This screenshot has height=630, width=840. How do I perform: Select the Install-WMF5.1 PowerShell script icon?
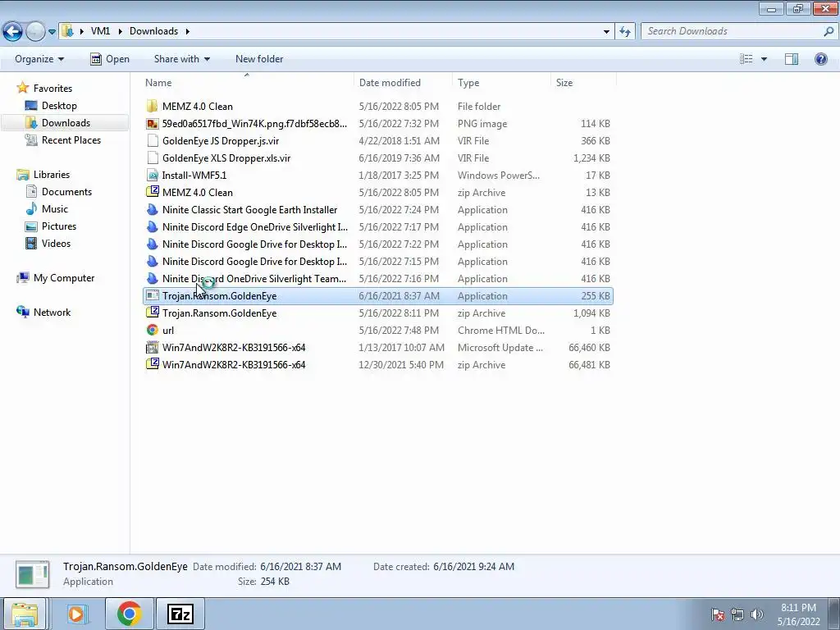152,176
